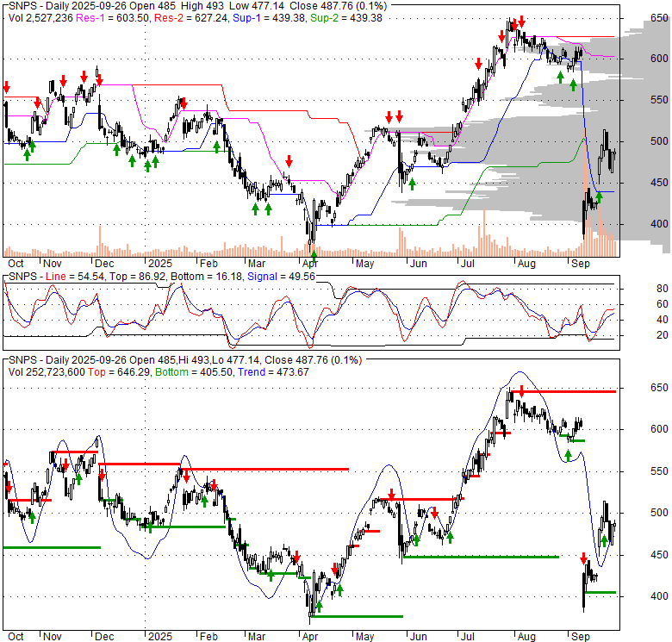Click the Dec label on bottom chart axis

coord(104,637)
